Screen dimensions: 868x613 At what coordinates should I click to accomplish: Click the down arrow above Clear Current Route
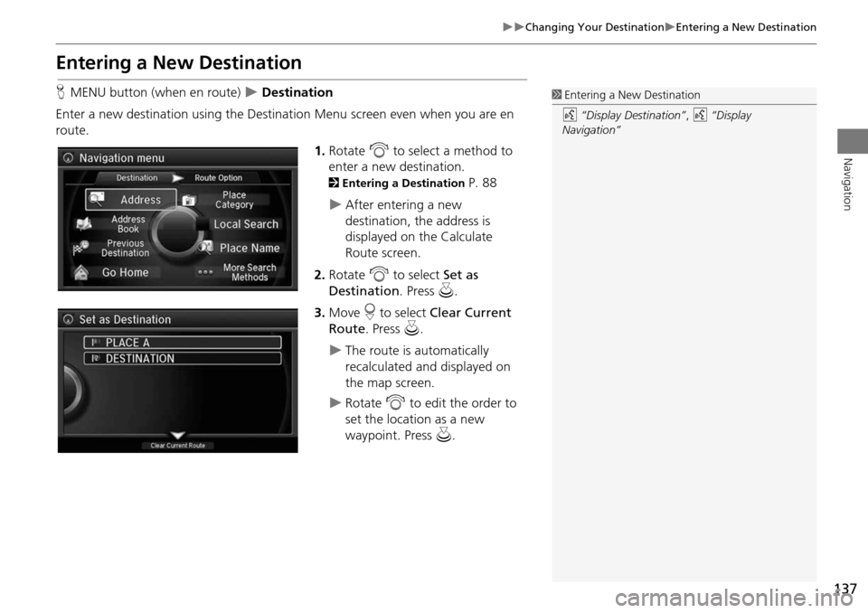pyautogui.click(x=178, y=435)
